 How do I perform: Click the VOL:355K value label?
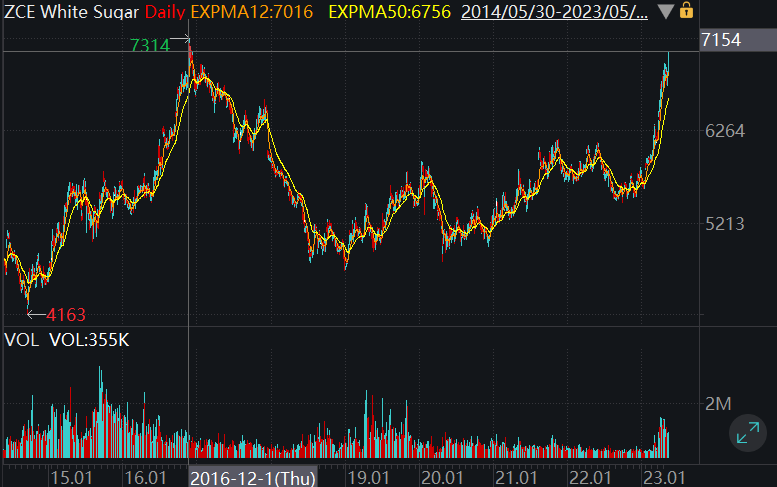click(x=89, y=340)
